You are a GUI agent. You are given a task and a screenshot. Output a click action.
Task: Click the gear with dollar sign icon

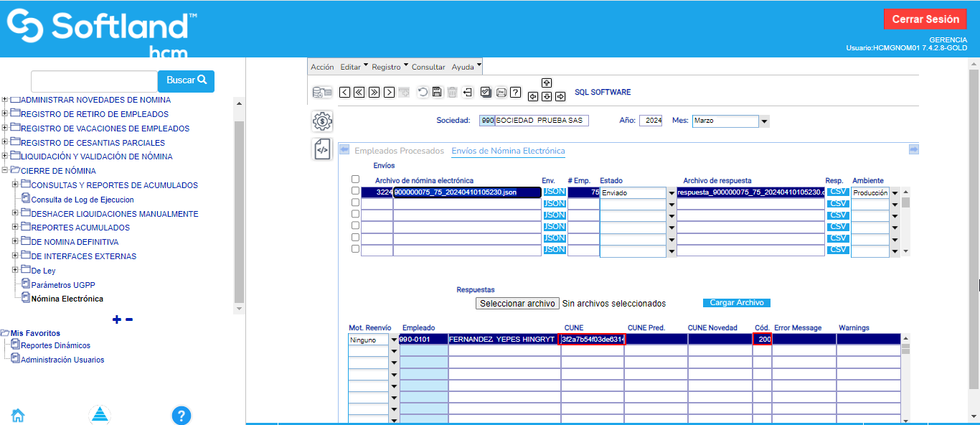323,121
